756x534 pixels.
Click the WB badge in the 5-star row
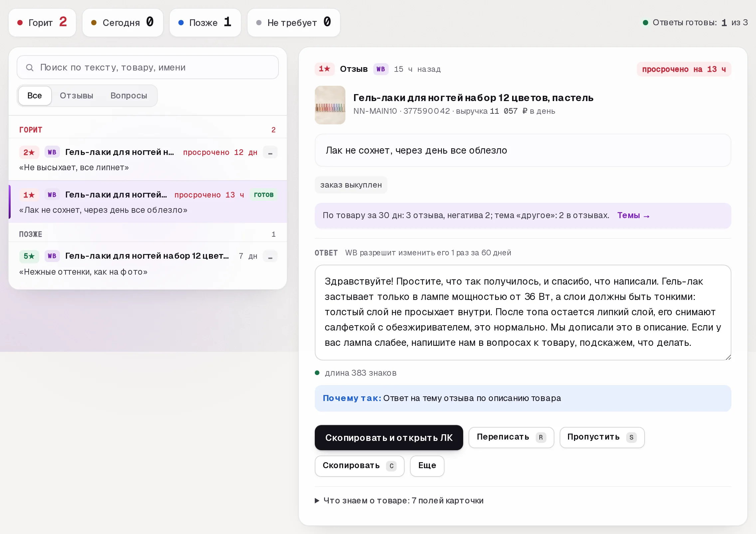52,256
